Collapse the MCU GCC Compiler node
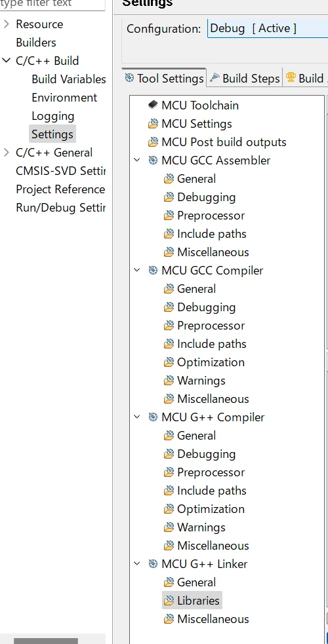The width and height of the screenshot is (328, 644). pos(137,271)
